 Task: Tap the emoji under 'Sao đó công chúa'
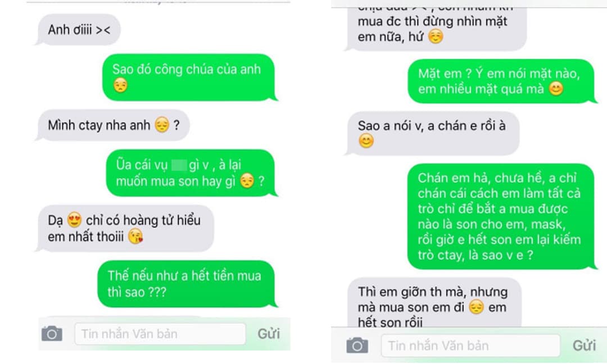(x=120, y=85)
